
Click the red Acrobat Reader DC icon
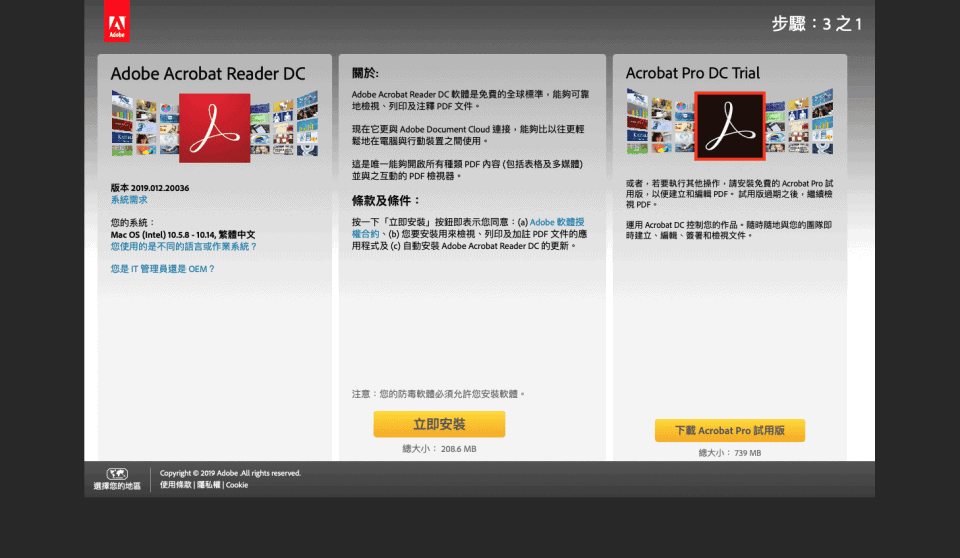214,128
